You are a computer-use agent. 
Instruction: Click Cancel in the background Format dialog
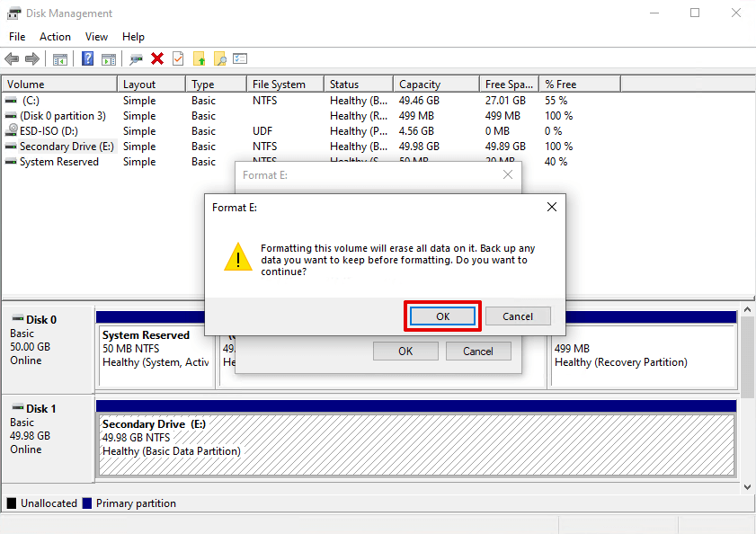tap(478, 352)
